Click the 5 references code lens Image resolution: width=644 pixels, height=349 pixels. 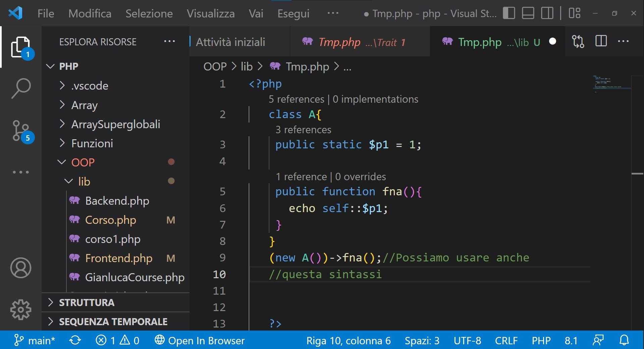click(297, 99)
